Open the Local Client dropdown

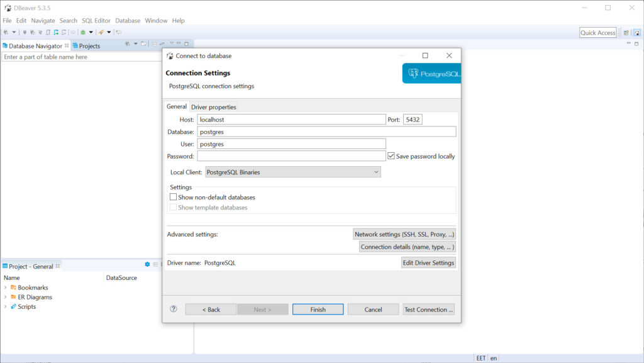coord(292,172)
